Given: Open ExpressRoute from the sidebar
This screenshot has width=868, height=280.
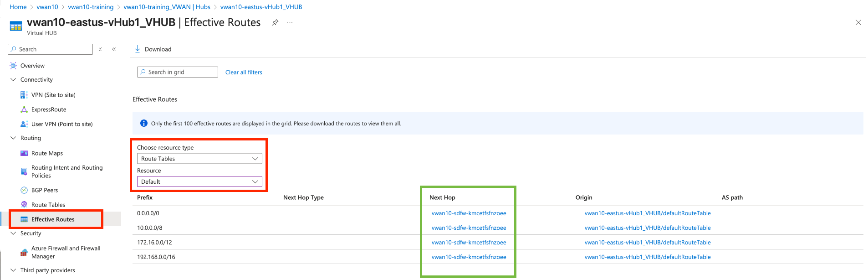Looking at the screenshot, I should click(48, 109).
